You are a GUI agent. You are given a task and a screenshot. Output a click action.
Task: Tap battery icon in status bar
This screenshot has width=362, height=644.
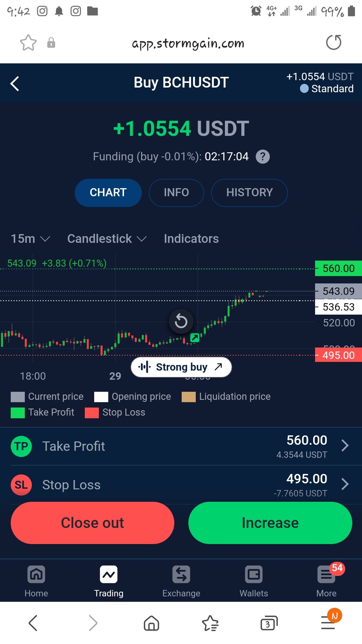tap(351, 11)
